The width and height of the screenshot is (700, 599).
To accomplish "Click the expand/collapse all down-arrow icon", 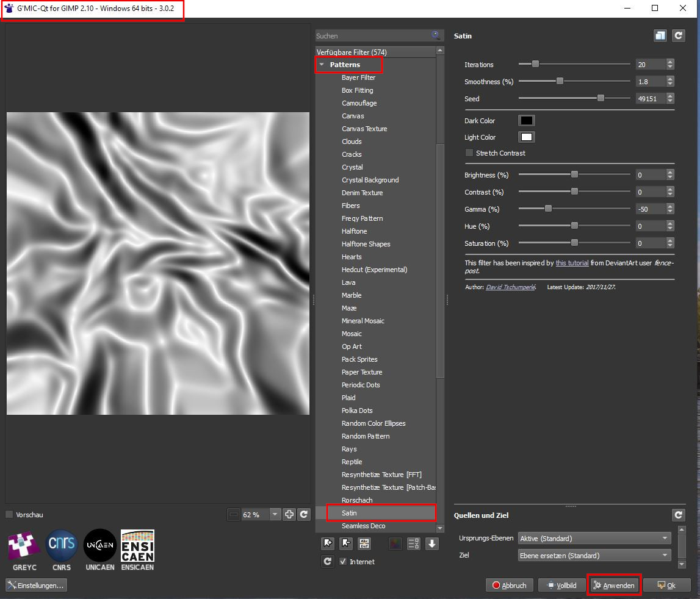I will (x=432, y=543).
